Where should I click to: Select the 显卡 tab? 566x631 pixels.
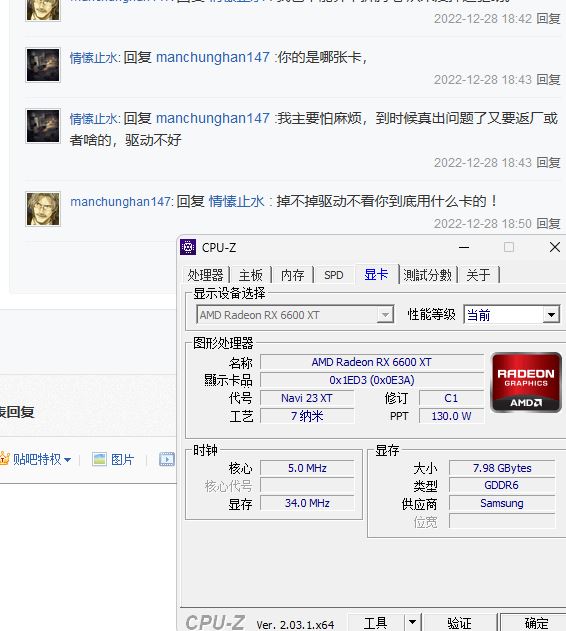point(376,274)
